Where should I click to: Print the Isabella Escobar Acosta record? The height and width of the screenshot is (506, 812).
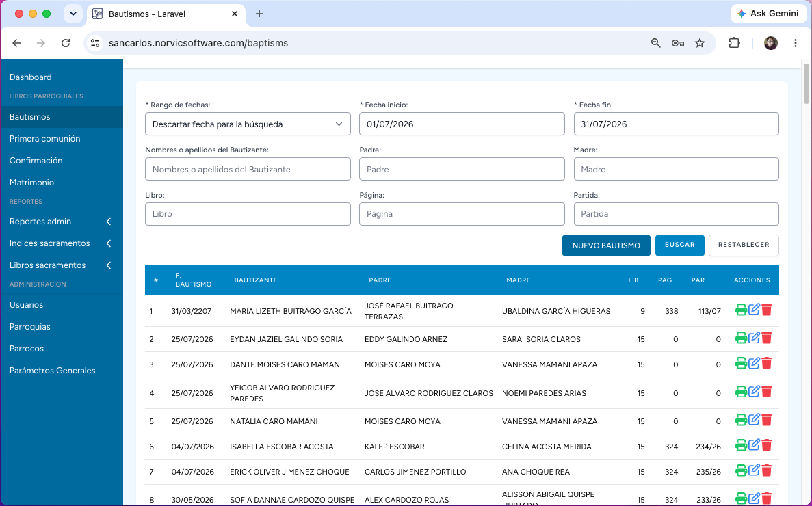click(x=741, y=445)
